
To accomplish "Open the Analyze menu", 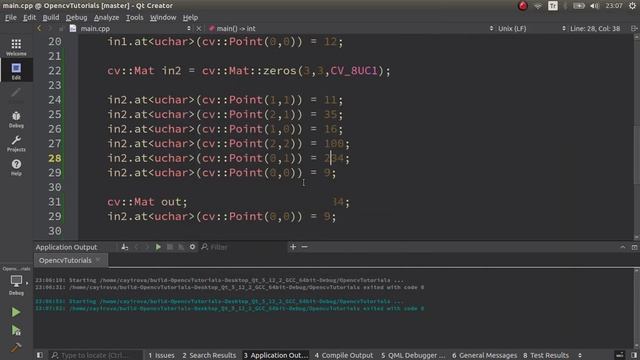I will tap(106, 18).
